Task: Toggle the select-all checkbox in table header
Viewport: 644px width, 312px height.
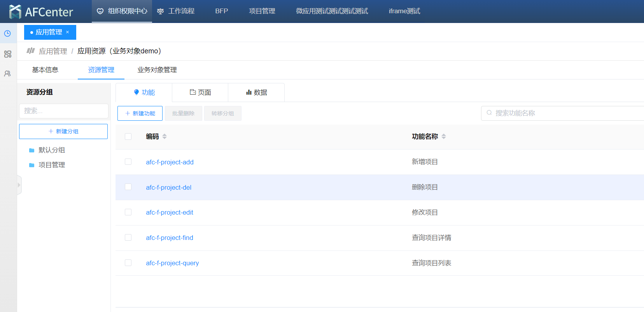Action: click(128, 136)
